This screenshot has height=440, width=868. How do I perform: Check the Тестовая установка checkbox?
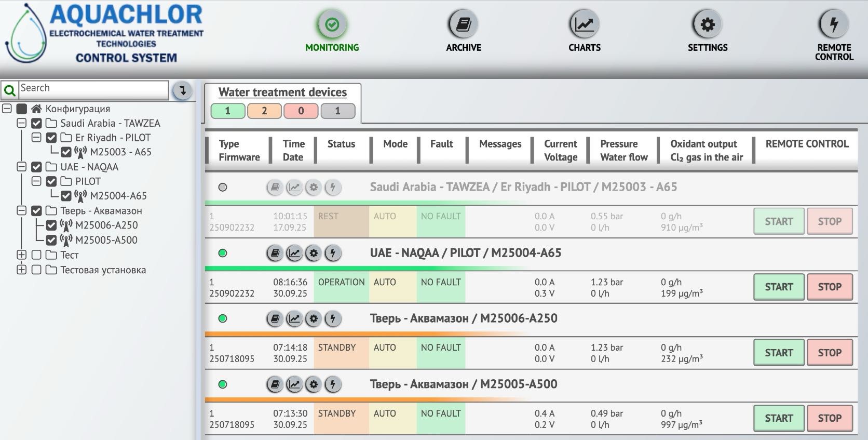[x=36, y=270]
